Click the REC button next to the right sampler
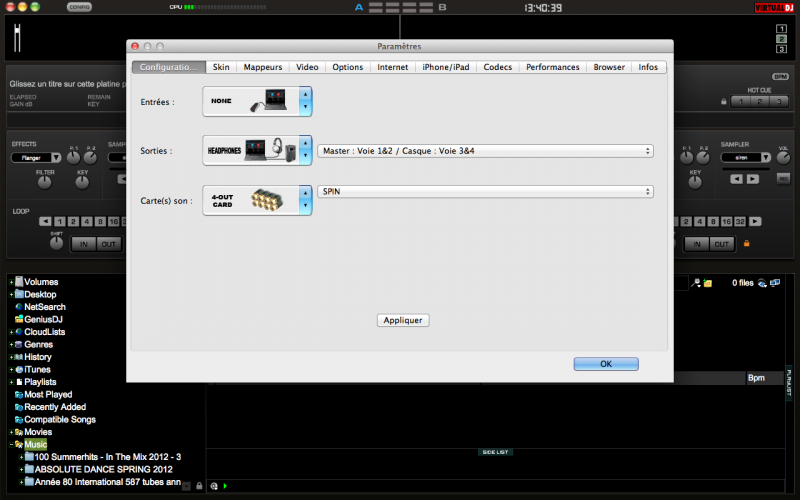 point(783,179)
